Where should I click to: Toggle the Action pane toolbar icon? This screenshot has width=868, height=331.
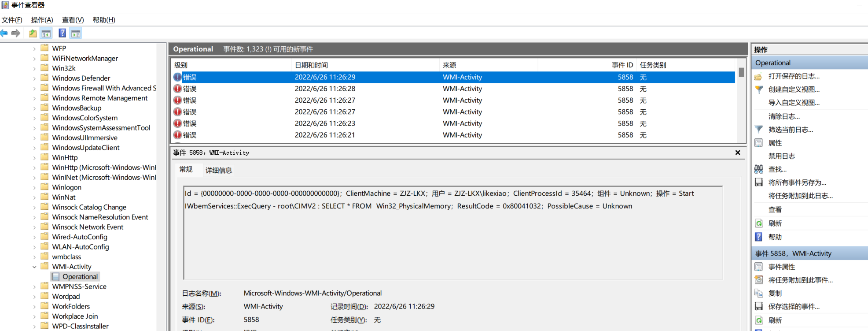76,33
